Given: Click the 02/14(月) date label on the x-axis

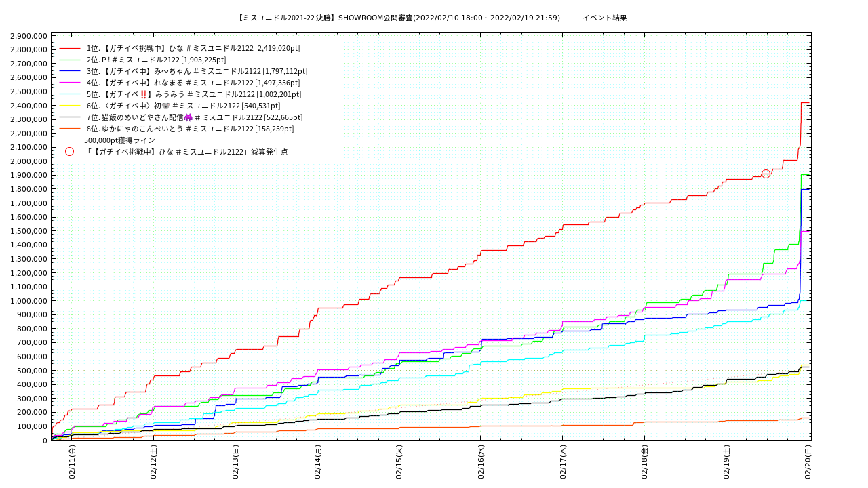Looking at the screenshot, I should pyautogui.click(x=317, y=462).
